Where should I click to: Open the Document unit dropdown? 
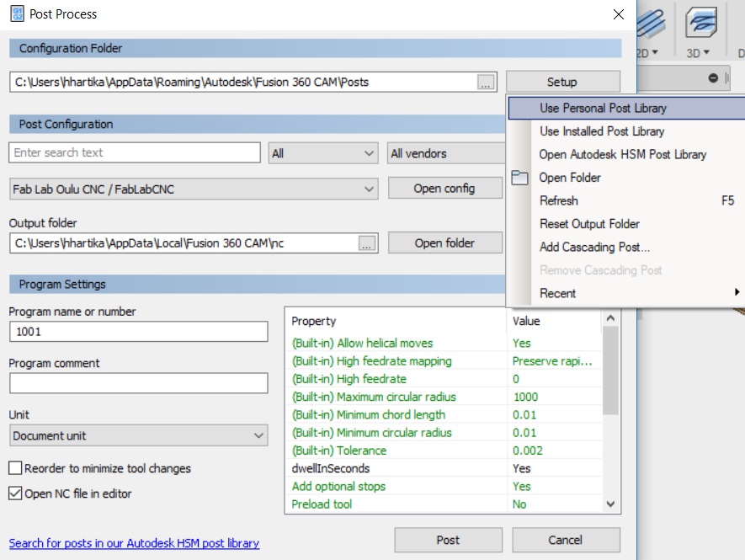138,435
